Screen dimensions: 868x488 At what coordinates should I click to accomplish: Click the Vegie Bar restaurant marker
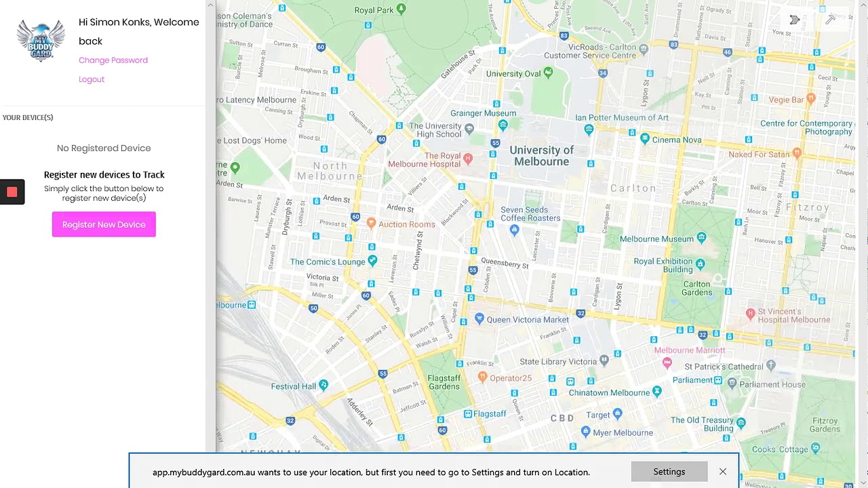[x=810, y=99]
